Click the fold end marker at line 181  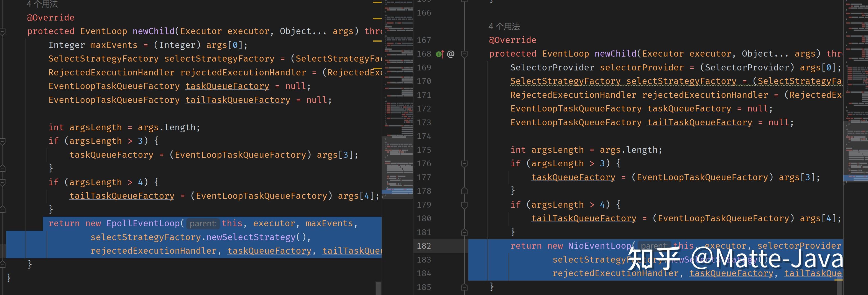click(x=465, y=232)
